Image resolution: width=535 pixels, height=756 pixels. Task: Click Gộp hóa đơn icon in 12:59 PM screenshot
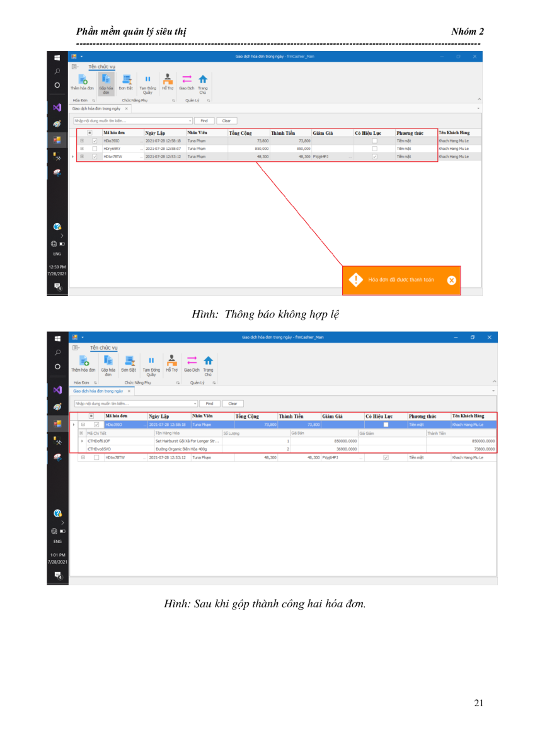click(x=105, y=79)
